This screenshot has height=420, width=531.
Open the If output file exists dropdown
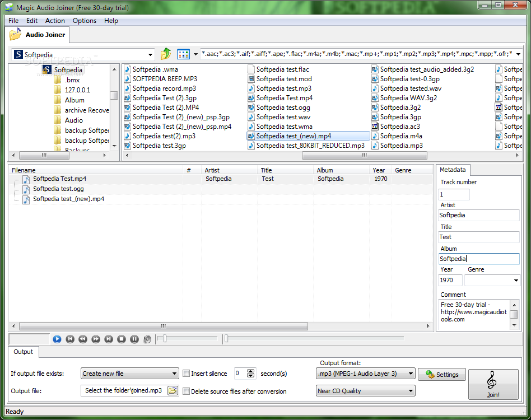(130, 374)
